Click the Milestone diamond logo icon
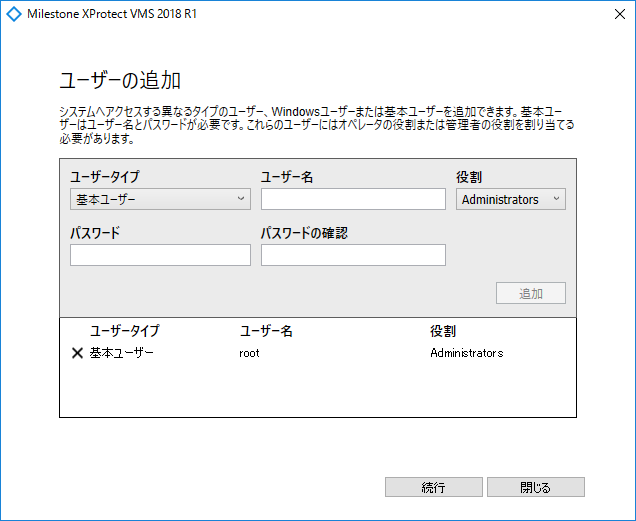Image resolution: width=636 pixels, height=521 pixels. pyautogui.click(x=14, y=14)
